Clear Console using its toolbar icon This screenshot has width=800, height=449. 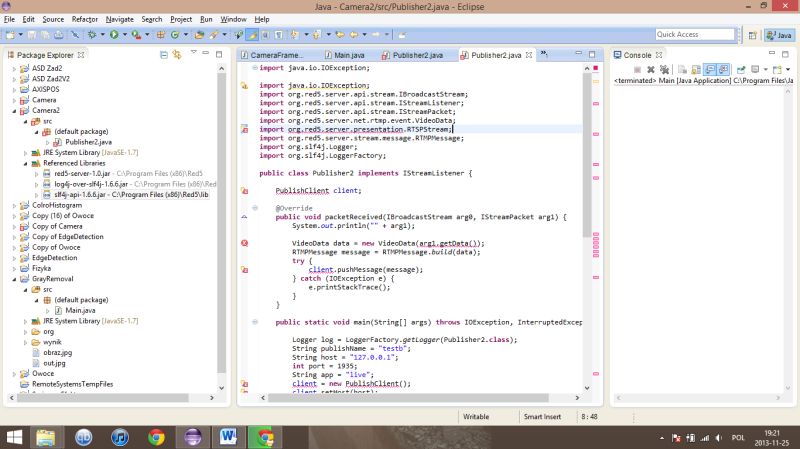point(683,69)
